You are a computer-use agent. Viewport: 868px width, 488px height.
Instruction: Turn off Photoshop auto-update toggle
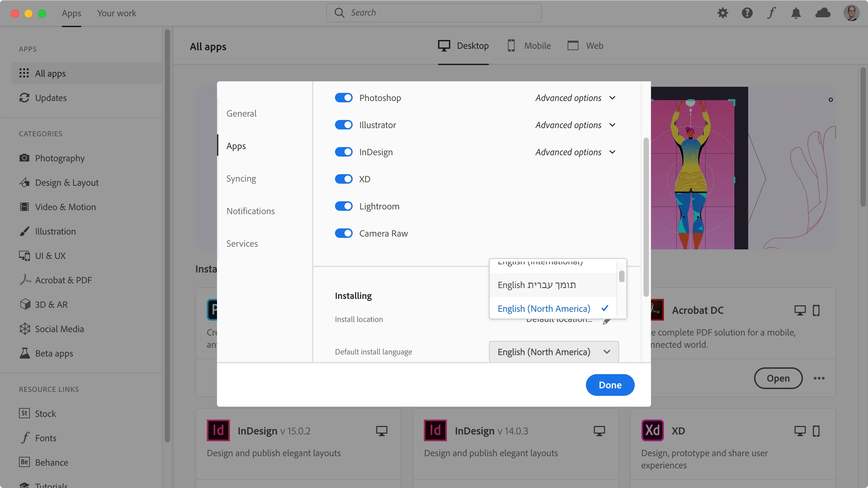click(343, 98)
